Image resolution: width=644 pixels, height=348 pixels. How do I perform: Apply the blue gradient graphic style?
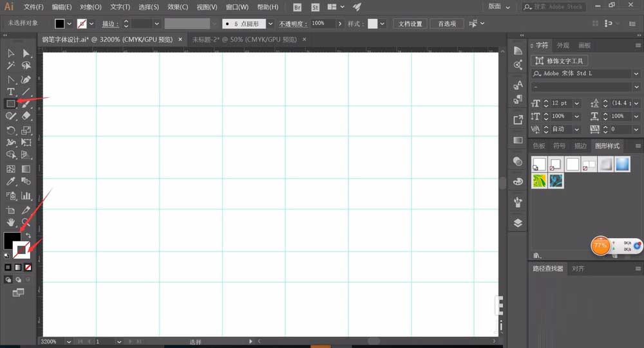pos(622,164)
